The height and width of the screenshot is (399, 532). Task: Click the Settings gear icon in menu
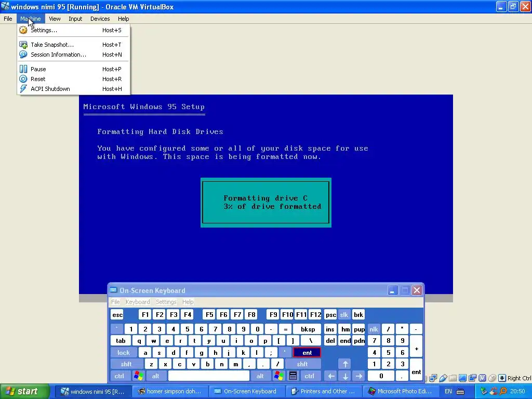tap(23, 30)
